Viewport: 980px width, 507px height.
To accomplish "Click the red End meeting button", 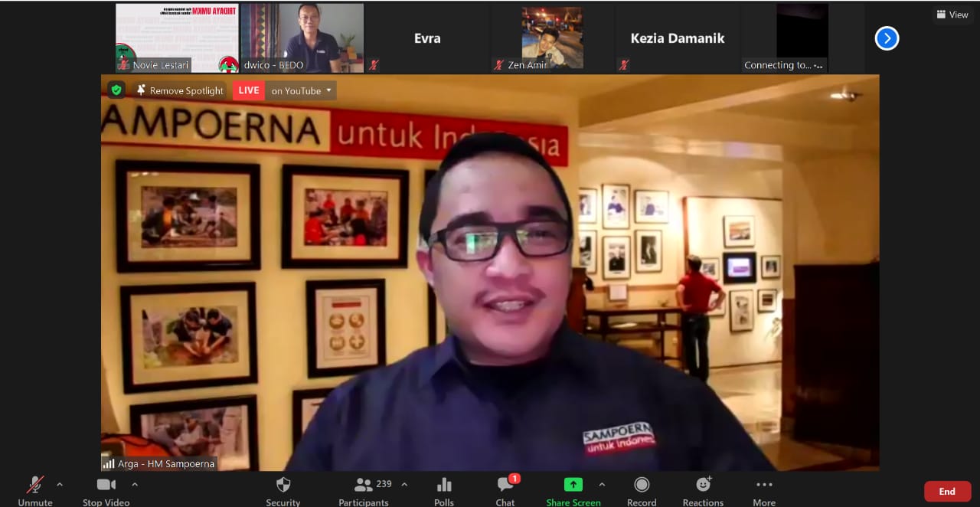I will coord(947,492).
